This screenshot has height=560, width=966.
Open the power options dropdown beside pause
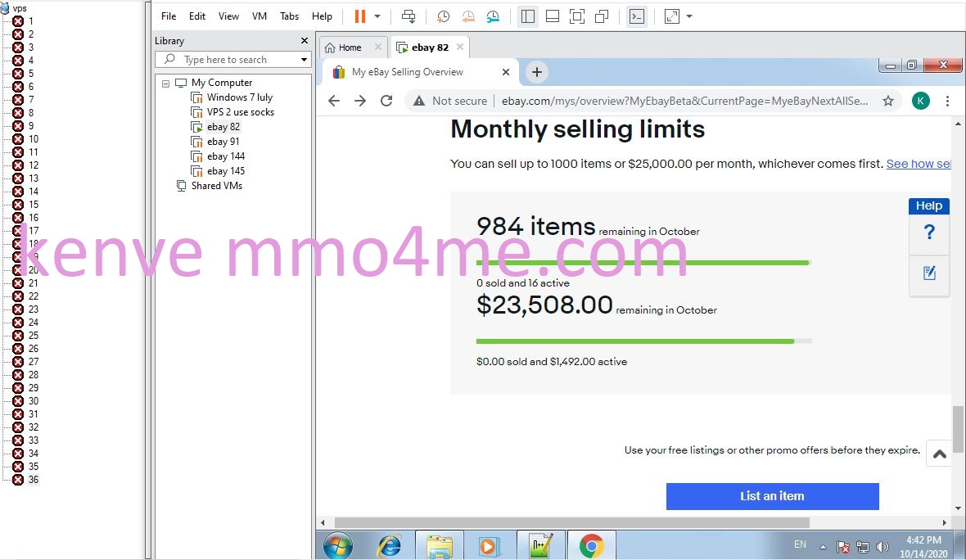pos(377,16)
